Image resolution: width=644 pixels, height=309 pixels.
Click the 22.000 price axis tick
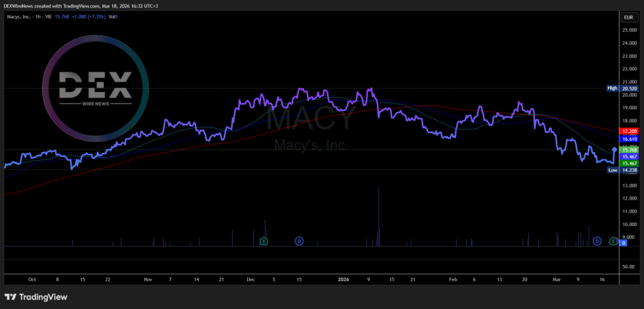(x=629, y=69)
